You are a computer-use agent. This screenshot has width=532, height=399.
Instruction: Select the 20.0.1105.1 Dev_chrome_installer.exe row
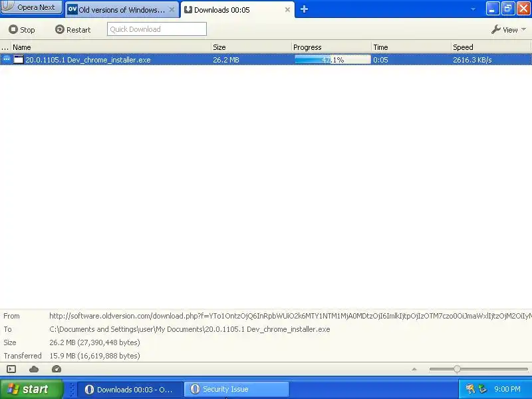(x=266, y=60)
